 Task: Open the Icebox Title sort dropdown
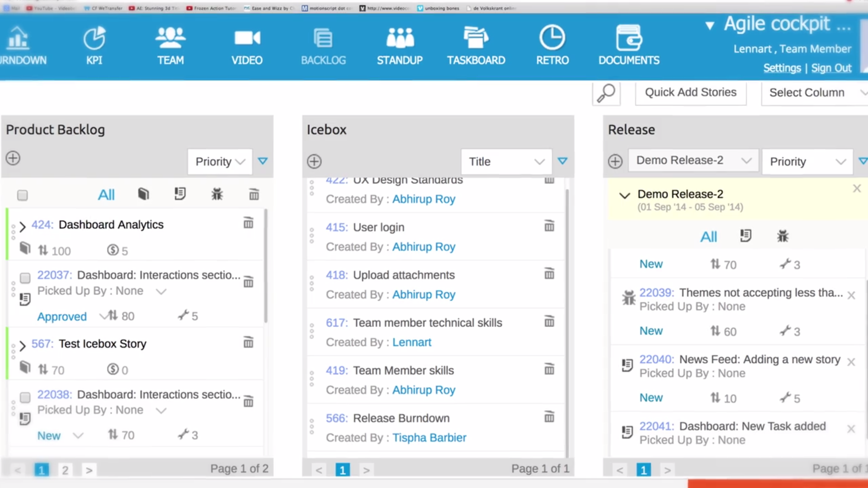tap(506, 161)
